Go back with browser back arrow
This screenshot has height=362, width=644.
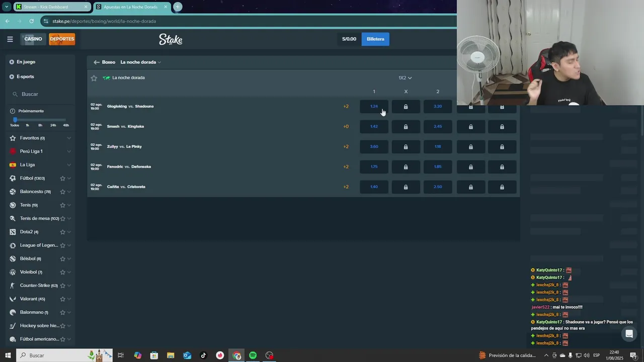7,21
